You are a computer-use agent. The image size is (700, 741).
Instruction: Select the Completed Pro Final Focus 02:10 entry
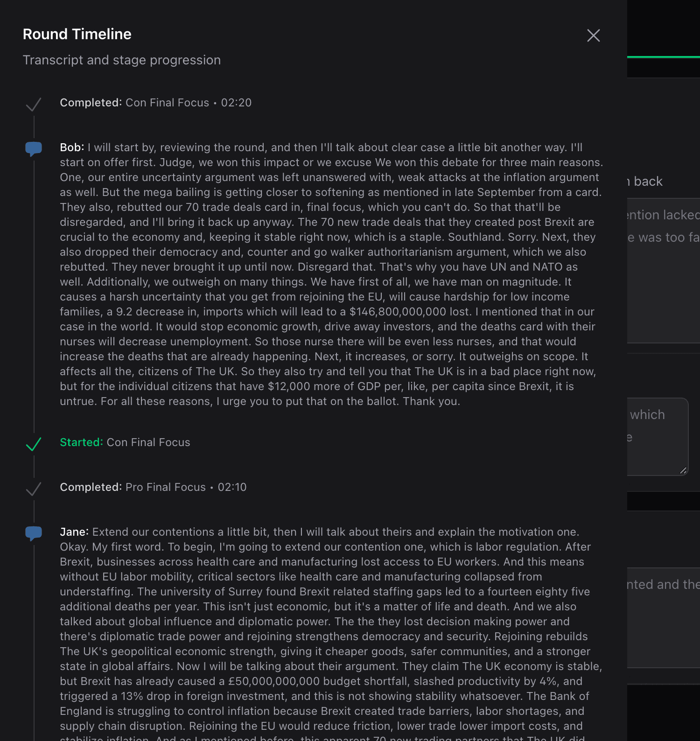click(x=153, y=487)
